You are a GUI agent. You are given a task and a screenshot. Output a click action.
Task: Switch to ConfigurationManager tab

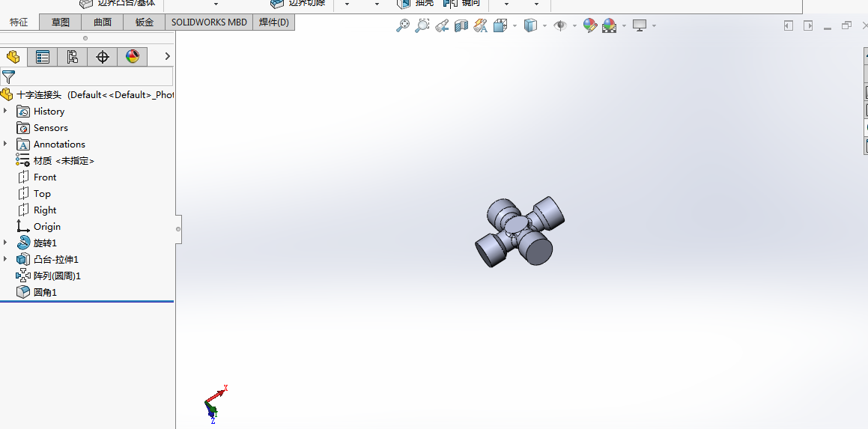pyautogui.click(x=73, y=56)
